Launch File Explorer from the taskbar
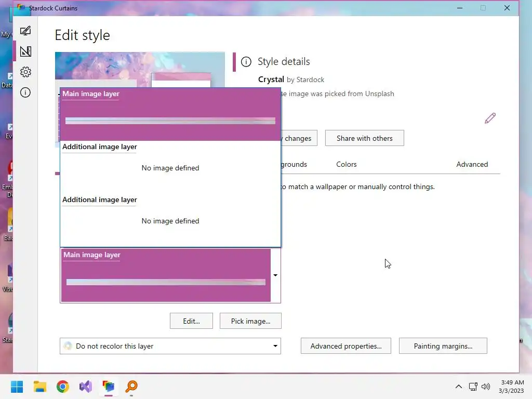Screen dimensions: 532x399 click(x=39, y=387)
